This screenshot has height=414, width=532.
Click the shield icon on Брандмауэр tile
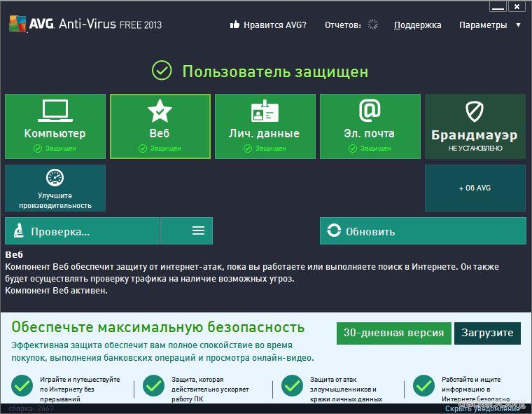[x=475, y=111]
